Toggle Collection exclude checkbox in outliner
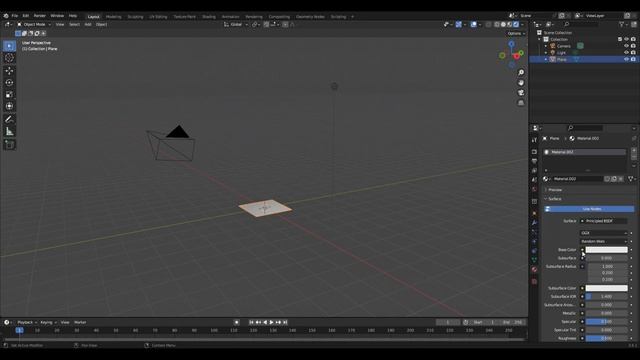Screen dimensions: 640x360 click(620, 39)
